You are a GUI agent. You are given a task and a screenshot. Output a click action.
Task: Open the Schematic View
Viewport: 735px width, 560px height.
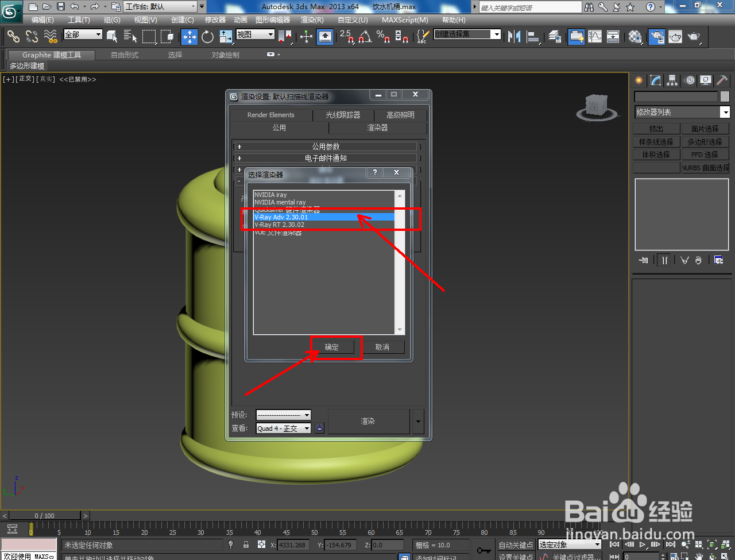pos(613,37)
